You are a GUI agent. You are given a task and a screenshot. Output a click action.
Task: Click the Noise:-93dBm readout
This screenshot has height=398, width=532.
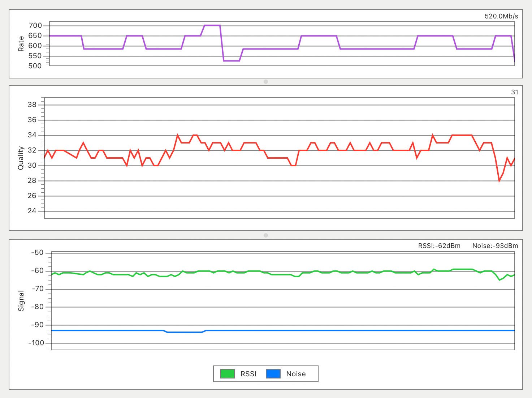pos(495,246)
